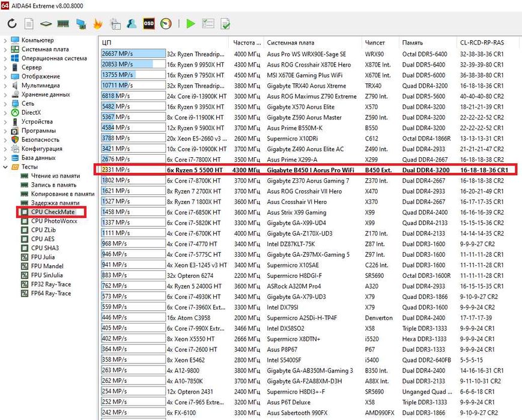
Task: Expand the Программы branch arrow
Action: [5, 131]
